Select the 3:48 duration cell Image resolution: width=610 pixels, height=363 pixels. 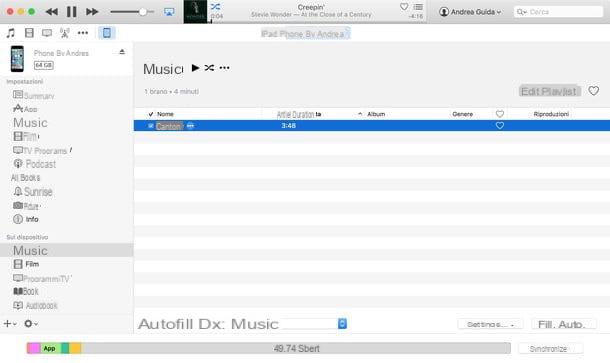click(289, 126)
